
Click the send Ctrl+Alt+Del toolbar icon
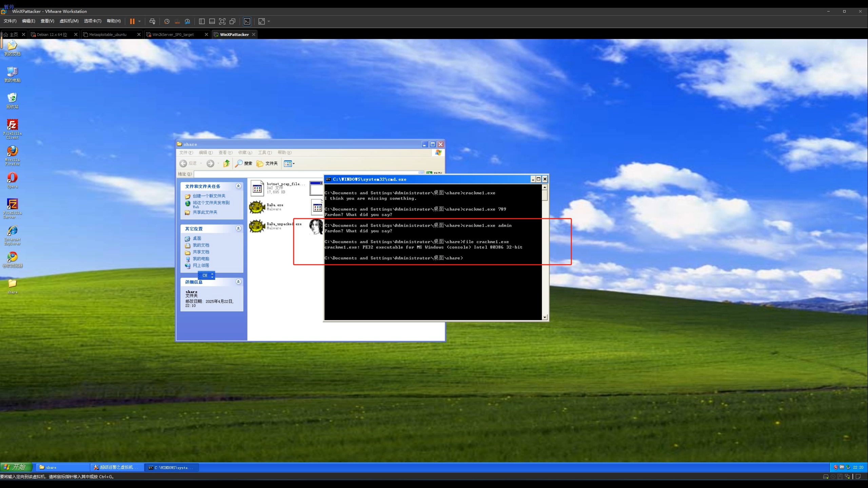152,21
